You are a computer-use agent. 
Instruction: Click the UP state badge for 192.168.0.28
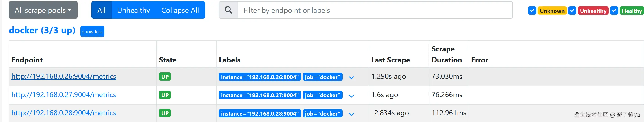pos(165,113)
